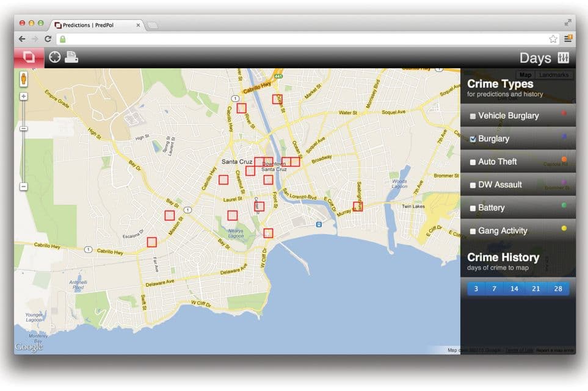Click the fullscreen arrows icon at window corner
Screen dimensions: 588x391
(568, 23)
